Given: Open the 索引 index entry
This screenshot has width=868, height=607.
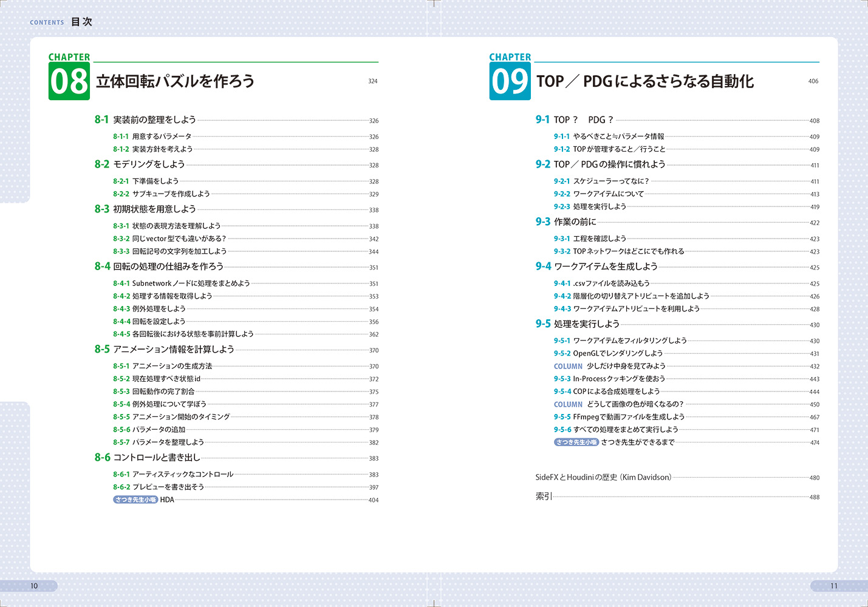Looking at the screenshot, I should pos(544,497).
